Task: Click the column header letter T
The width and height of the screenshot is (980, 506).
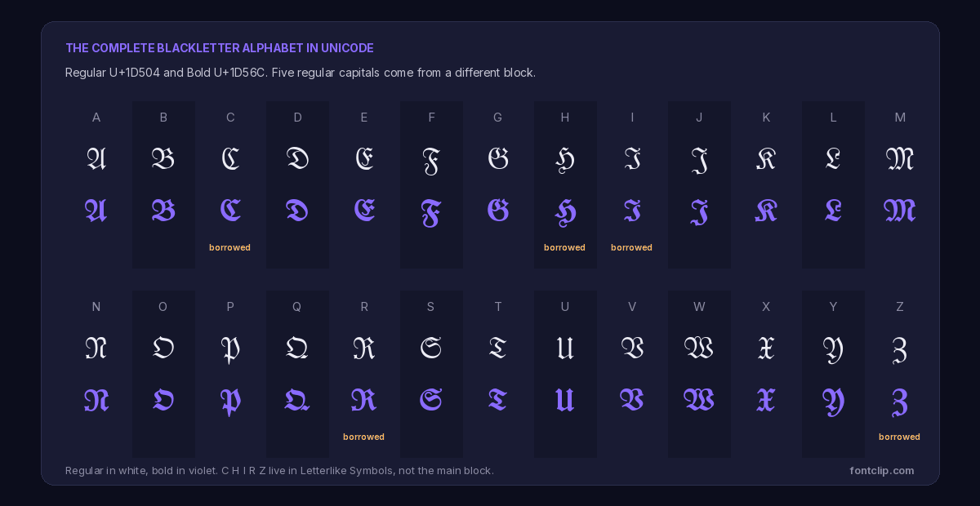Action: (x=498, y=307)
